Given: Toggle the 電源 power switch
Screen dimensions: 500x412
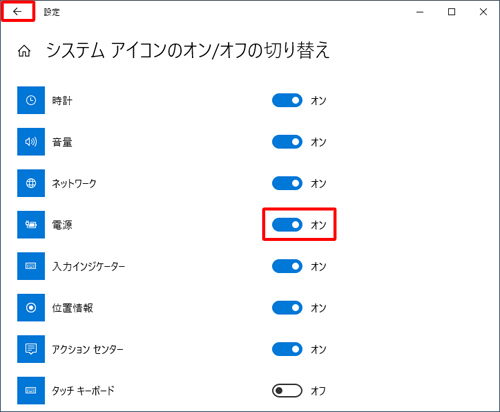Looking at the screenshot, I should tap(287, 225).
